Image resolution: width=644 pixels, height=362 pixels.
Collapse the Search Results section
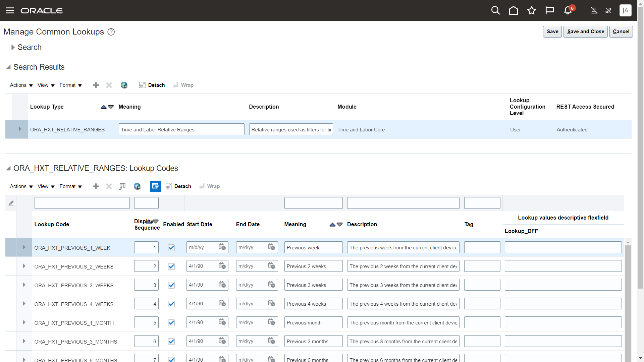8,67
